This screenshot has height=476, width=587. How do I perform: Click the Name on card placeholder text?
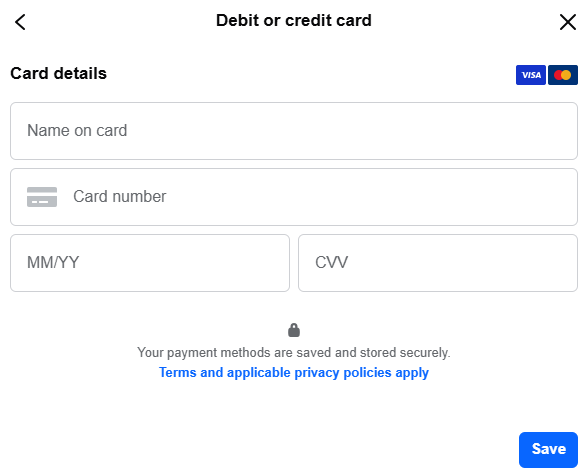click(x=77, y=131)
